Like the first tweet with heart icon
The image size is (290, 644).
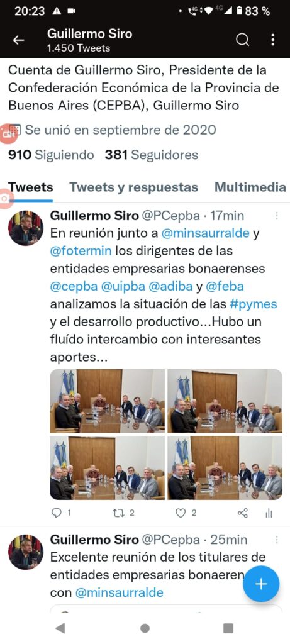pyautogui.click(x=181, y=513)
